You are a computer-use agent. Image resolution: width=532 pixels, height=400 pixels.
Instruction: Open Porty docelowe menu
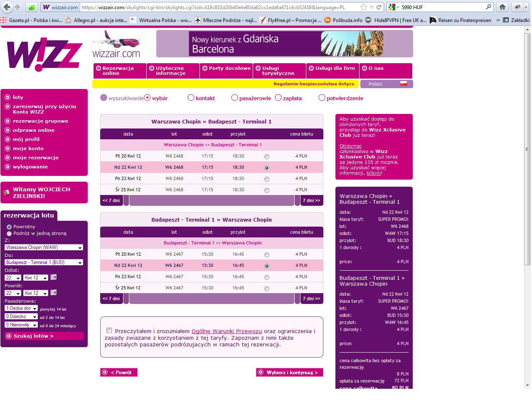pos(226,71)
